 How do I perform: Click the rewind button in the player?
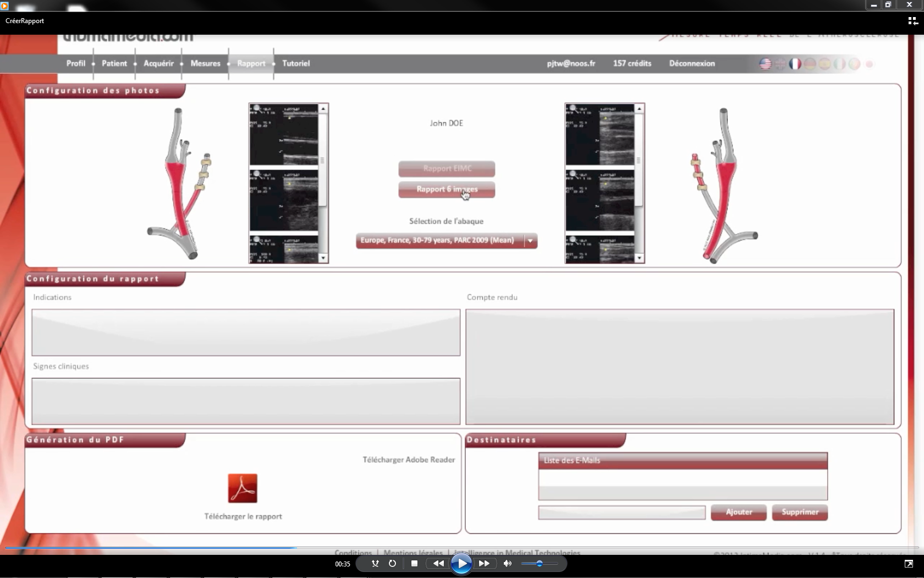[438, 564]
